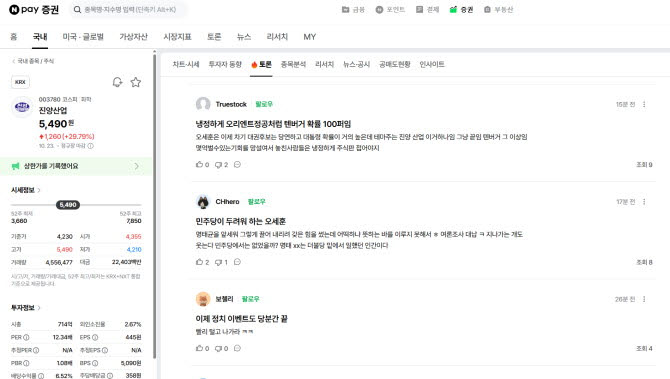Open post 냉정하게 오리엔트정공처럼 텐버거 확률 100퍼임
Viewport: 670px width, 379px height.
pyautogui.click(x=273, y=124)
